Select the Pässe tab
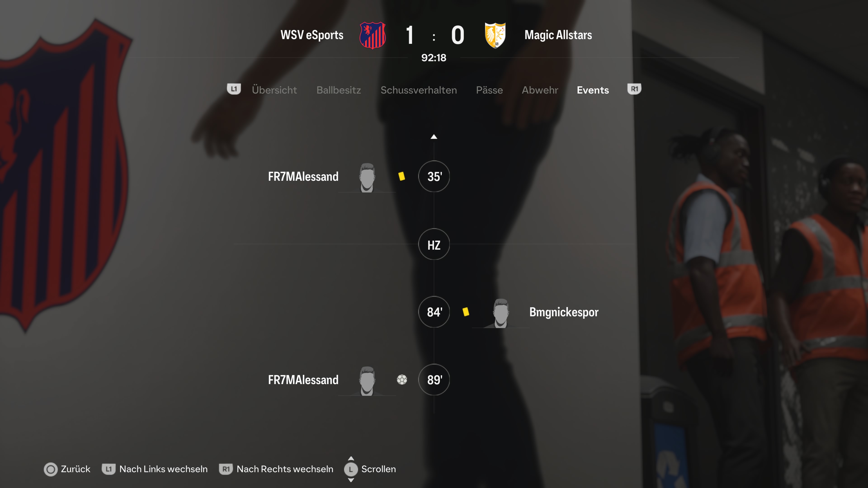The image size is (868, 488). coord(489,90)
